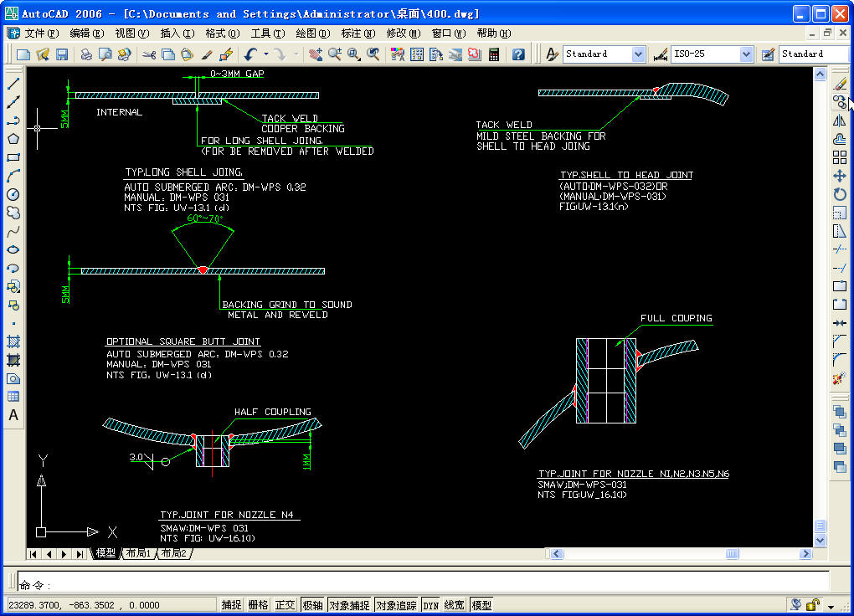
Task: Click the vertical scrollbar thumb
Action: click(821, 526)
